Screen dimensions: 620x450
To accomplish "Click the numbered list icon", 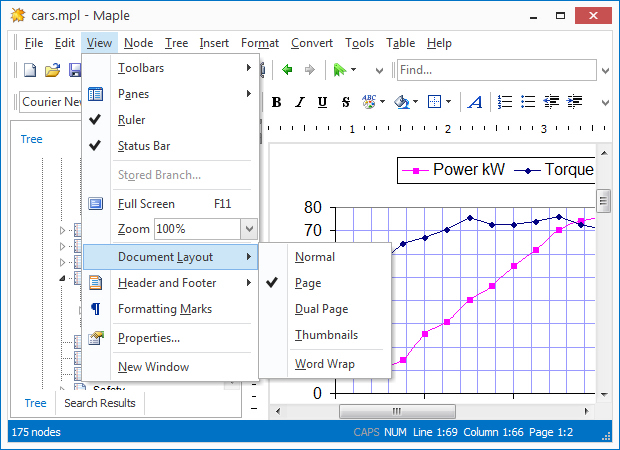I will tap(505, 102).
